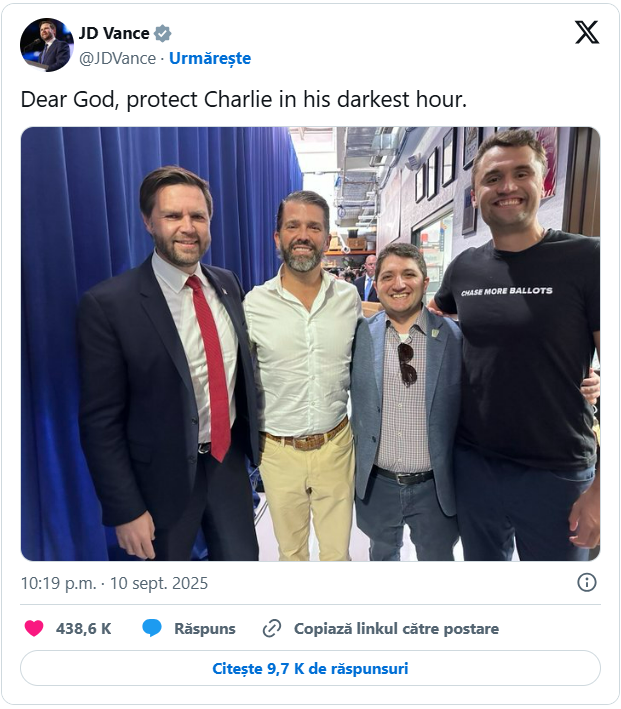
Task: Click the X logo icon
Action: point(587,32)
